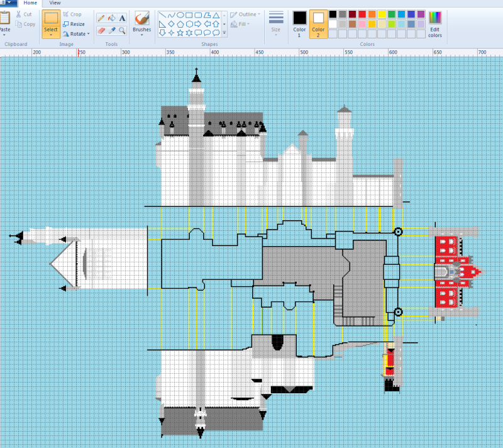Screen dimensions: 503x448
Task: Open the Paint application menu button
Action: pos(8,3)
